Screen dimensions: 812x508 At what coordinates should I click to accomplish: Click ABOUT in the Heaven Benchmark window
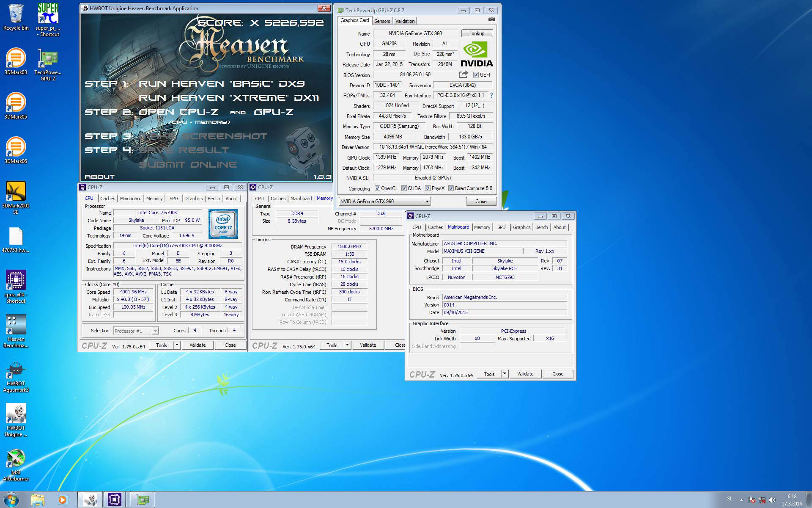point(99,177)
